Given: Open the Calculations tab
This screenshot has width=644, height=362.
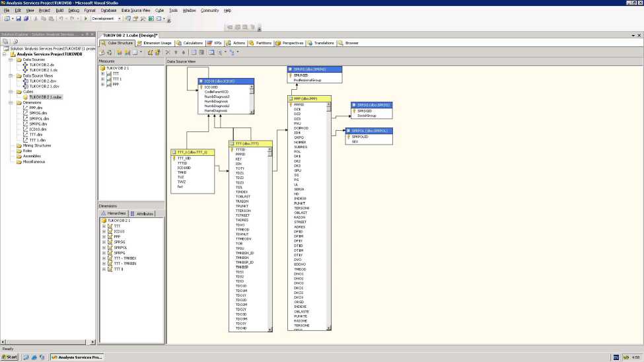Looking at the screenshot, I should (190, 43).
